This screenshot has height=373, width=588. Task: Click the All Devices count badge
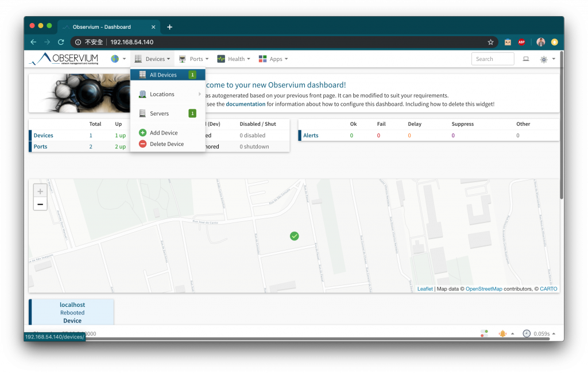click(192, 75)
